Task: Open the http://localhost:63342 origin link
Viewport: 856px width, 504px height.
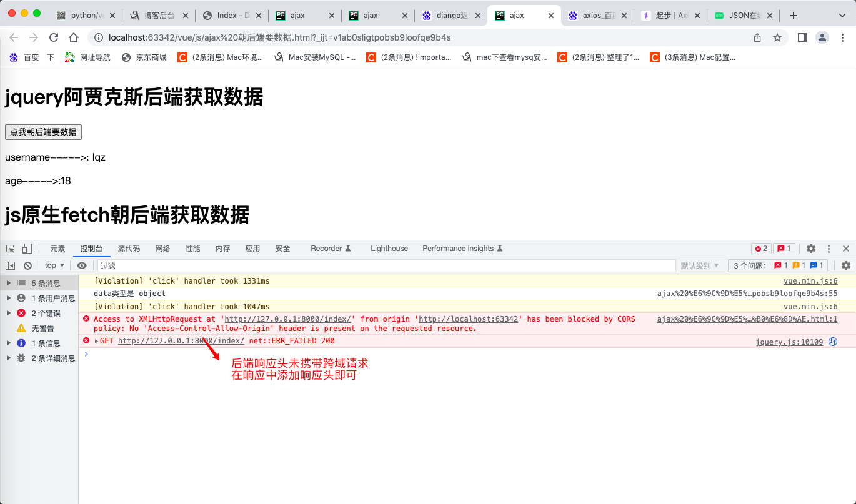Action: (468, 319)
